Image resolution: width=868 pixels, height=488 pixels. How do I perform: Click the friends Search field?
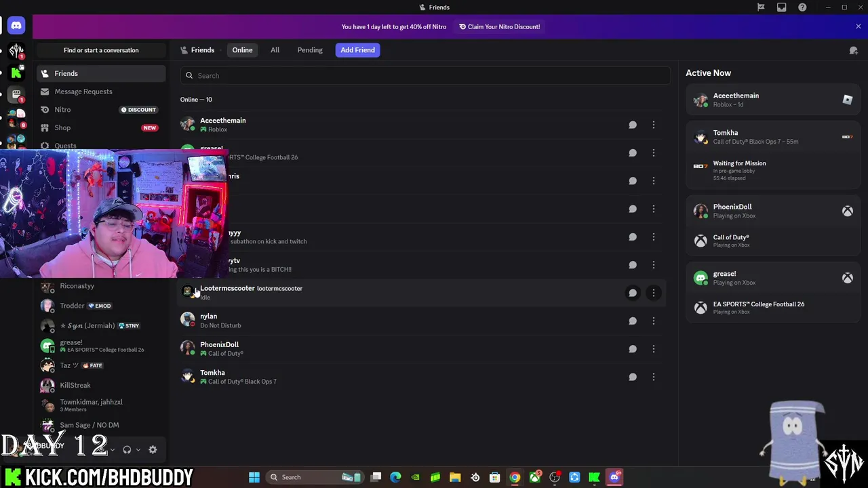(x=425, y=75)
